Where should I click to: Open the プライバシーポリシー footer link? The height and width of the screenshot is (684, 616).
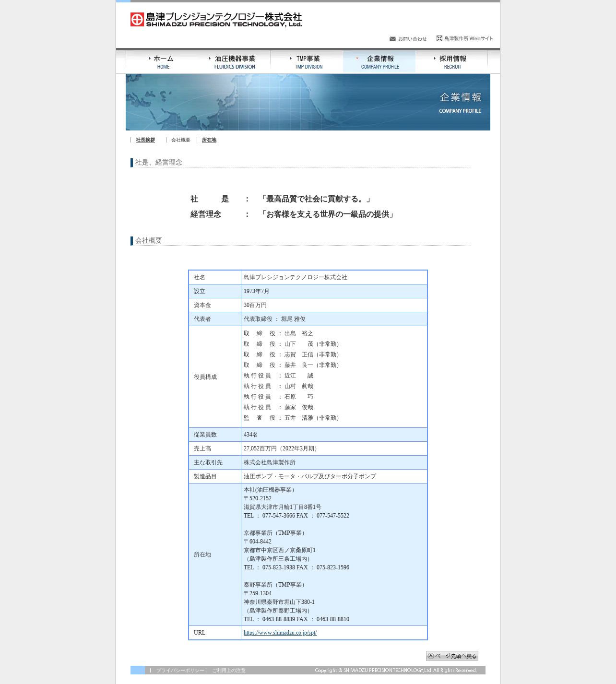[180, 671]
